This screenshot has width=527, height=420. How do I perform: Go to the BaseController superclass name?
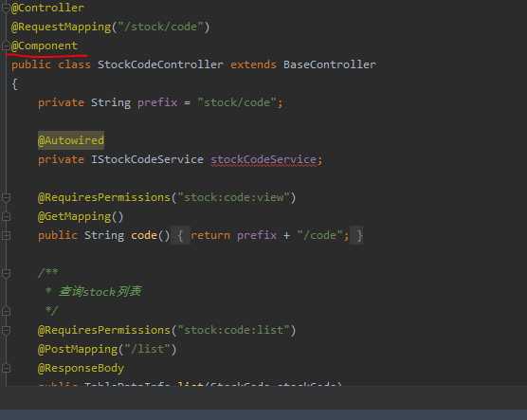point(330,64)
